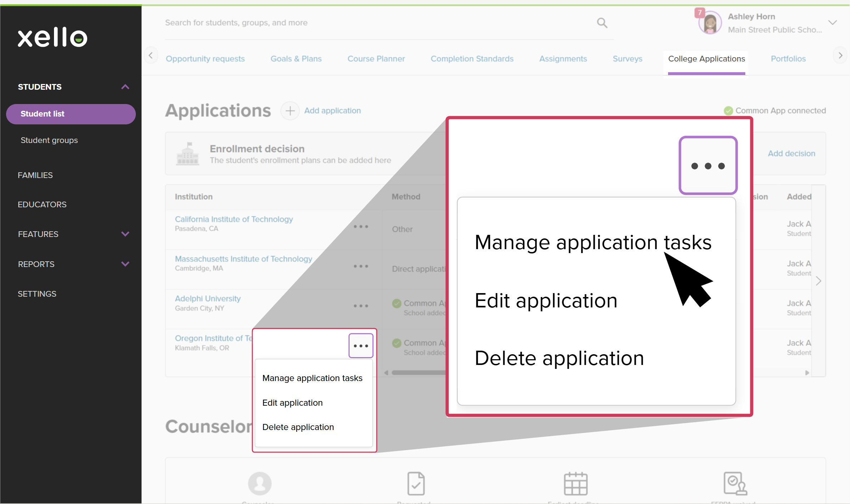The height and width of the screenshot is (504, 850).
Task: Open three-dot menu for Adelphi University
Action: point(361,306)
